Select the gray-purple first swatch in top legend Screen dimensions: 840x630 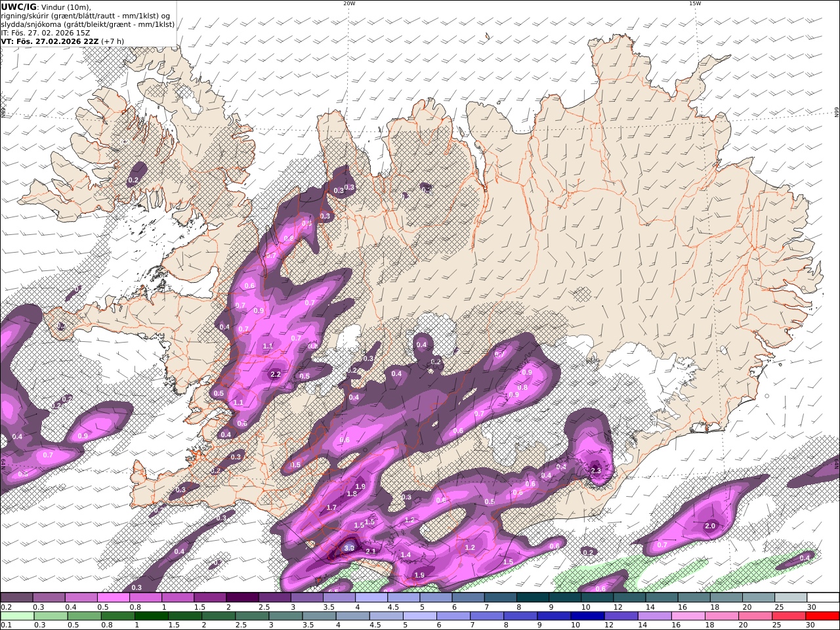(x=16, y=598)
